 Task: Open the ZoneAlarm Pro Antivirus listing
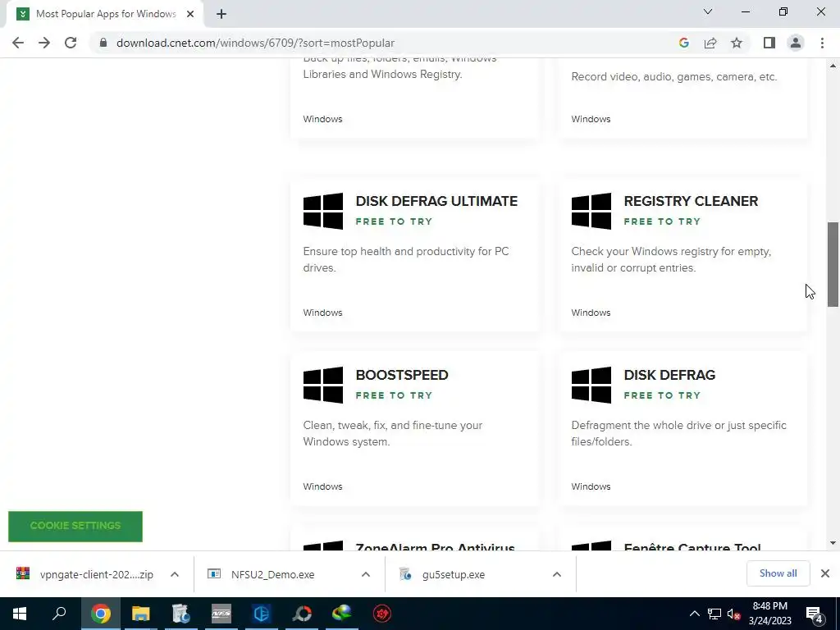pyautogui.click(x=435, y=546)
